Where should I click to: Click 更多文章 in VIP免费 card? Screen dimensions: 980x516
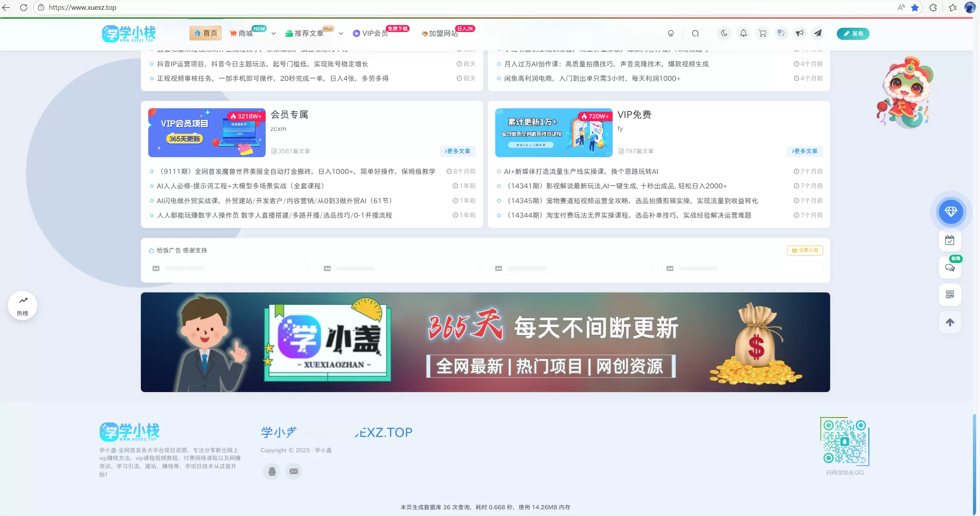pos(805,151)
